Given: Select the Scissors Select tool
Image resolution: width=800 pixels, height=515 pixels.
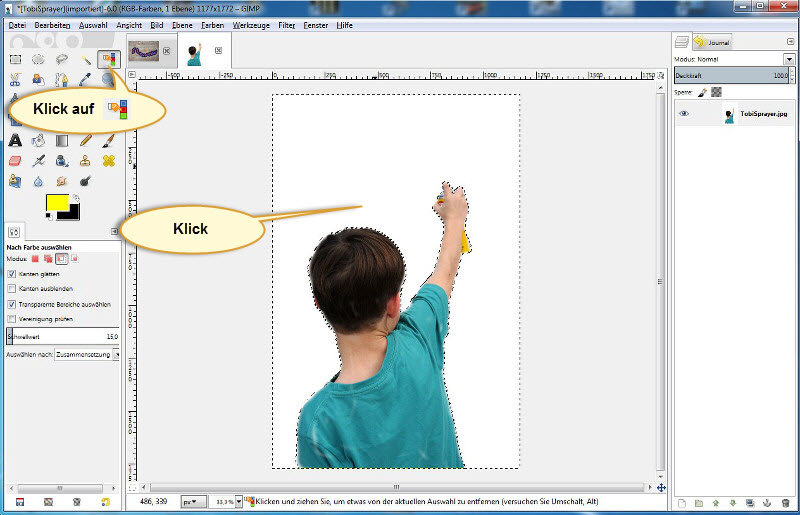Looking at the screenshot, I should click(15, 80).
